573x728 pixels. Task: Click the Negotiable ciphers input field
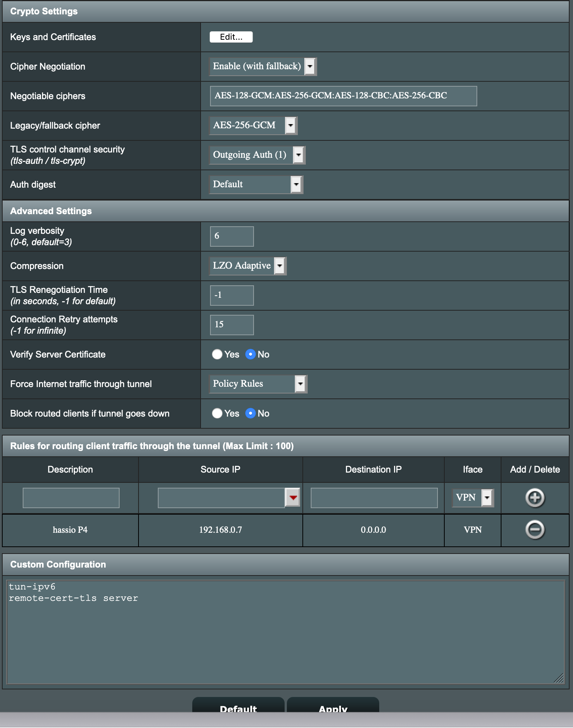343,96
